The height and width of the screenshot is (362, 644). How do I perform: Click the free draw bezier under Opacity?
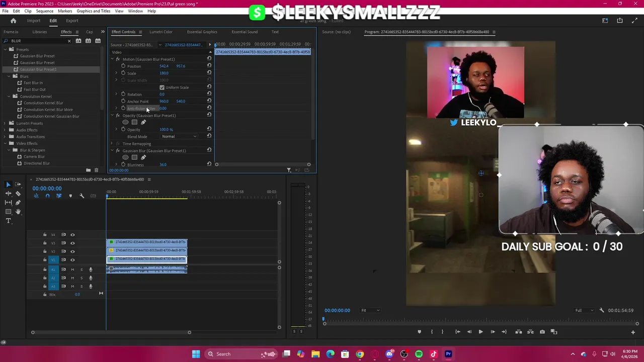(x=143, y=122)
